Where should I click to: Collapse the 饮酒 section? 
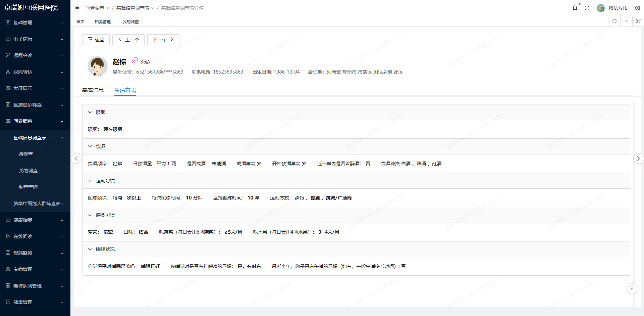[90, 146]
